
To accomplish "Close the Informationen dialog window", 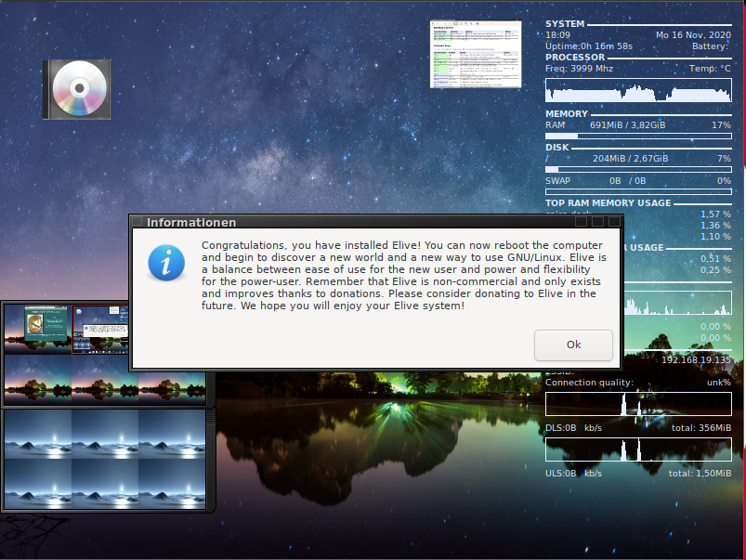I will [613, 222].
